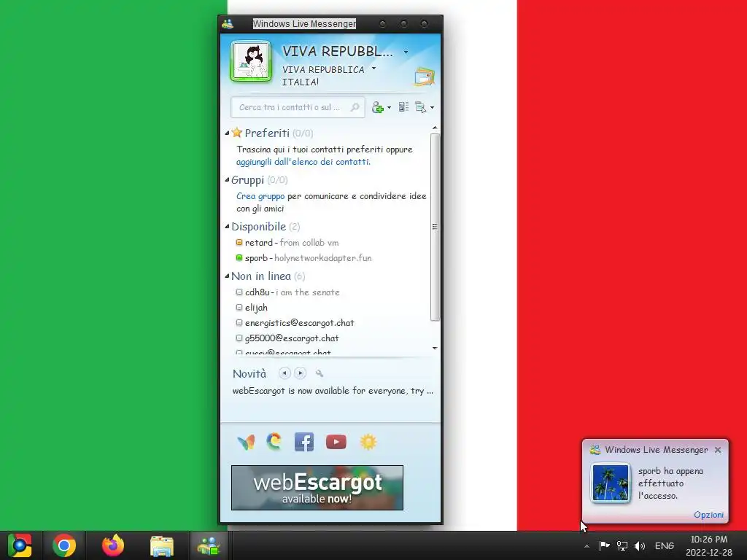Open the MSN butterfly icon
The image size is (747, 560).
click(246, 443)
